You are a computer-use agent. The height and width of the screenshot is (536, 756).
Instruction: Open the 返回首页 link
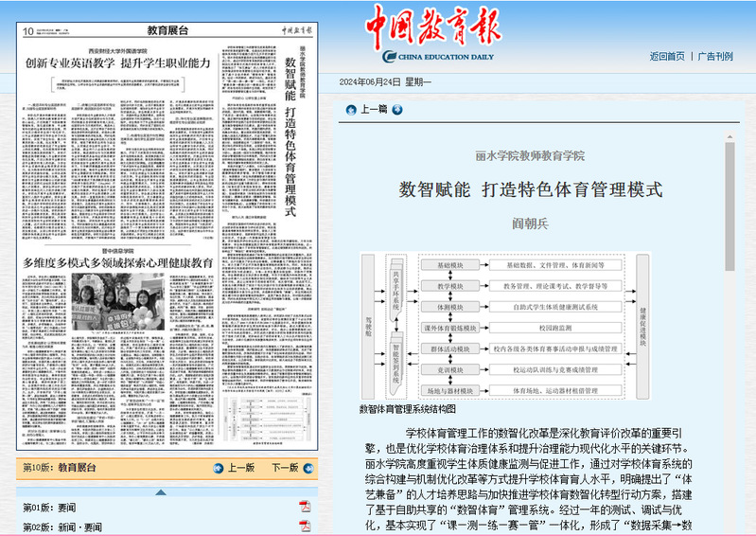667,57
